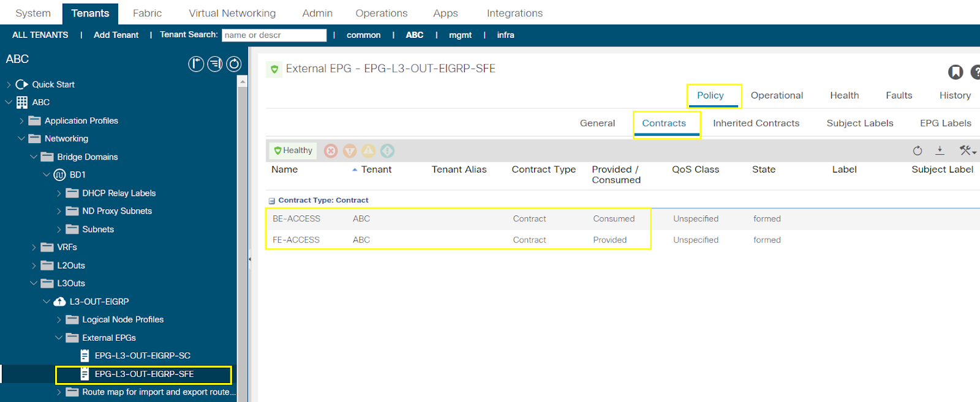Click the download icon in table toolbar
The height and width of the screenshot is (402, 980).
(x=940, y=151)
